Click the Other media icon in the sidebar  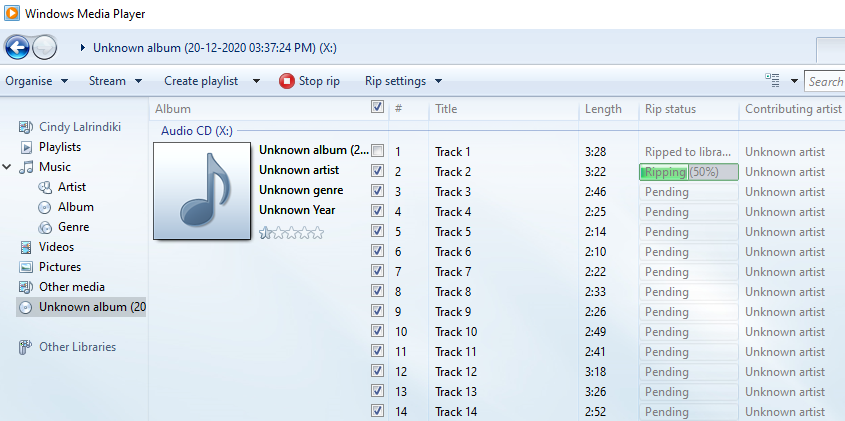(26, 287)
